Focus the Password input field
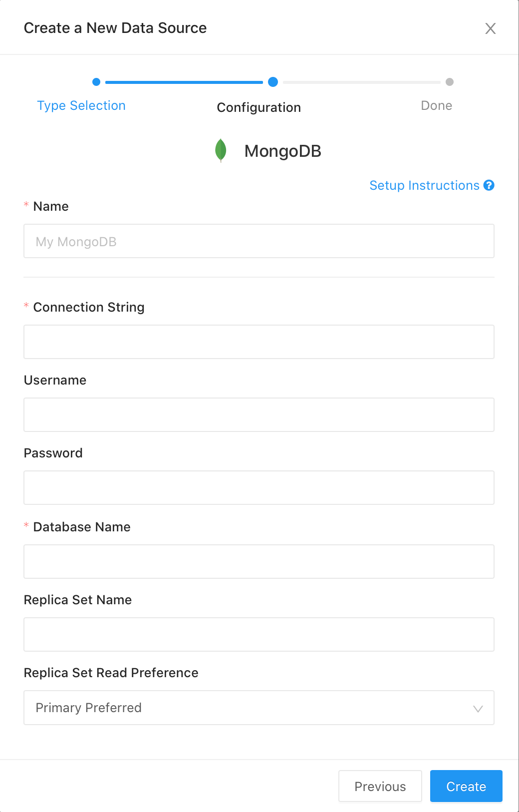Viewport: 519px width, 812px height. [x=259, y=488]
